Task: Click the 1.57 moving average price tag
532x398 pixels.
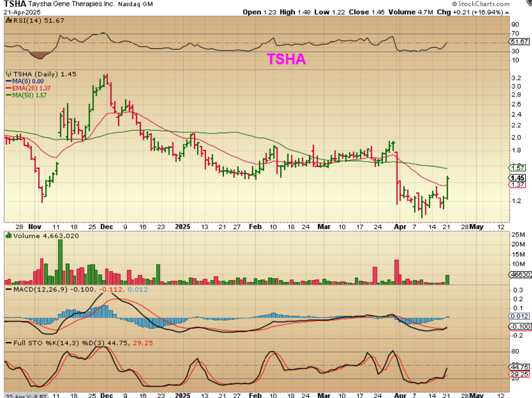Action: (x=517, y=168)
